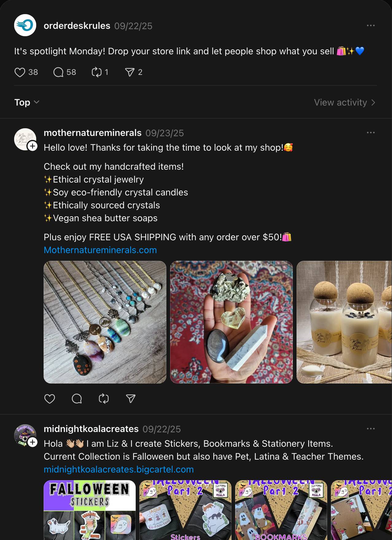392x540 pixels.
Task: View the Falloween Stickers image
Action: [x=90, y=510]
